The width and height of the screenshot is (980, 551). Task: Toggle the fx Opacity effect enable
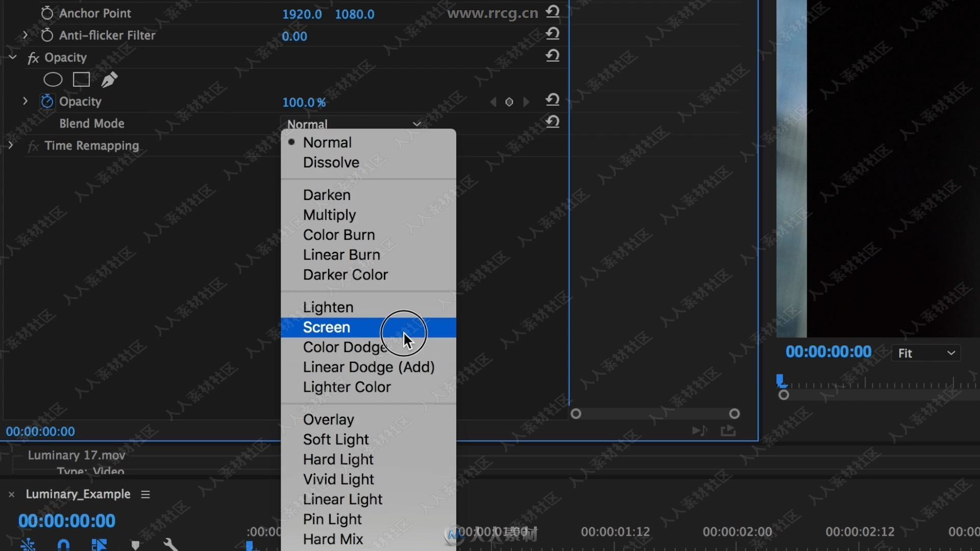point(34,57)
